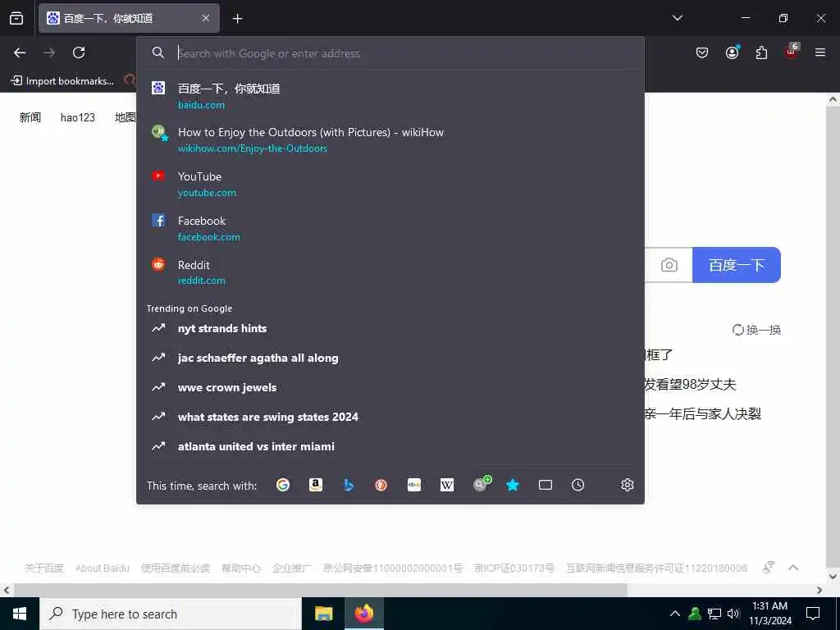Search open tabs using the tab icon
This screenshot has height=630, width=840.
[546, 485]
